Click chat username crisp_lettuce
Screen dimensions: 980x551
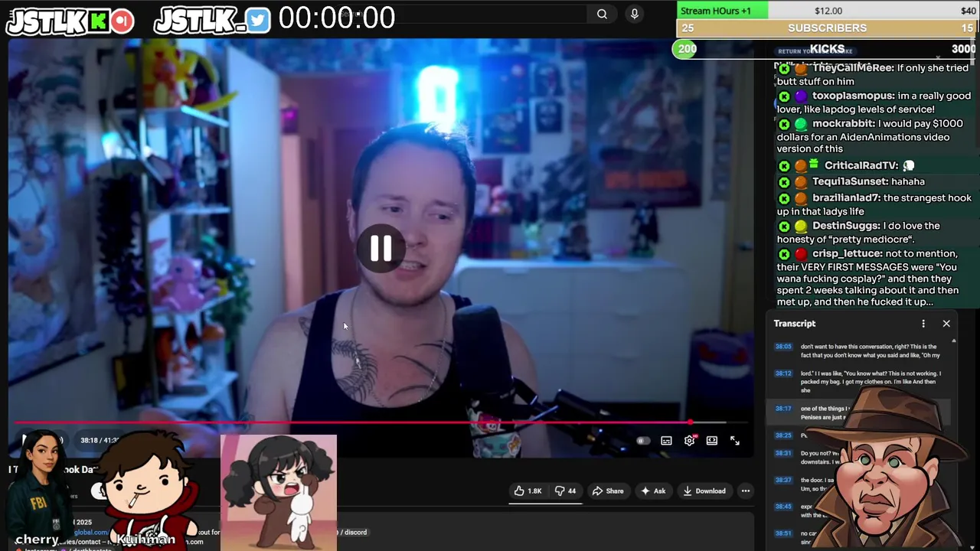(848, 253)
